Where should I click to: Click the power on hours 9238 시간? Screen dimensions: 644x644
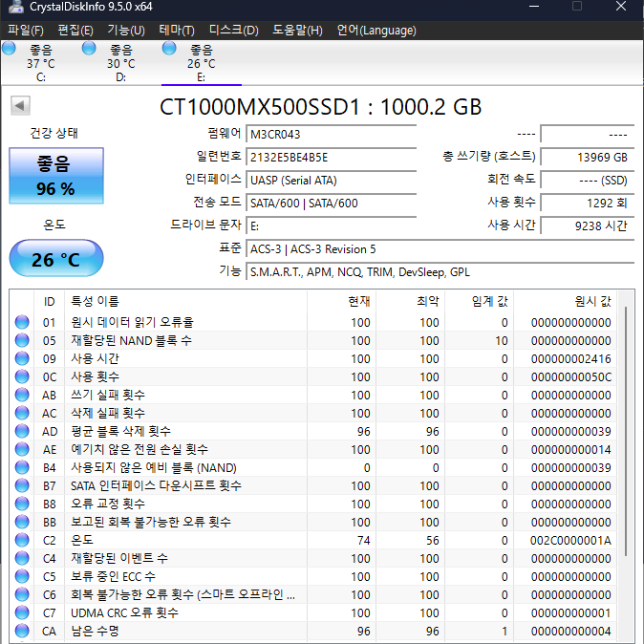(x=588, y=226)
